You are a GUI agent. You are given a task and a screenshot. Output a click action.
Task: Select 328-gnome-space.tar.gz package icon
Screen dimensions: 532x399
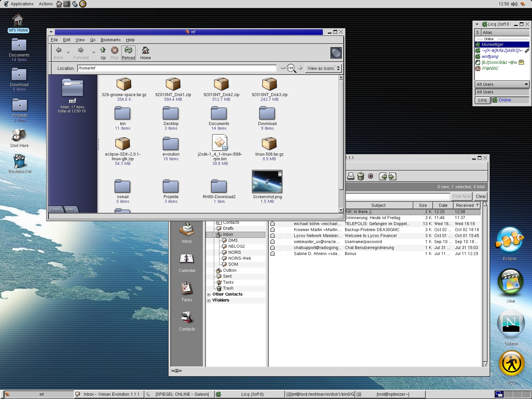coord(124,84)
